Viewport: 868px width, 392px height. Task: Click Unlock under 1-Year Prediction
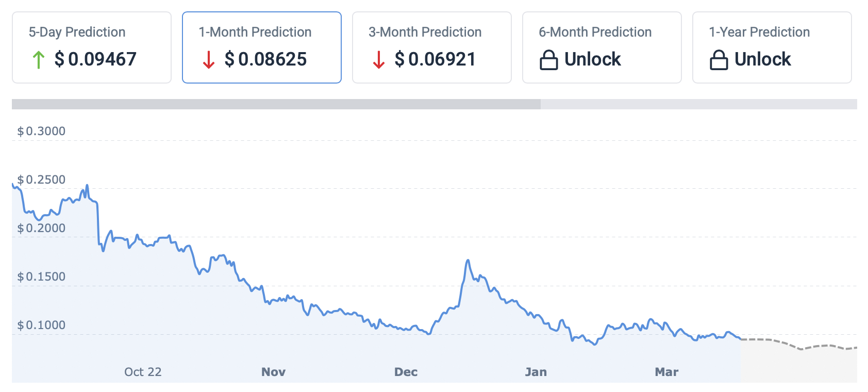click(x=763, y=59)
